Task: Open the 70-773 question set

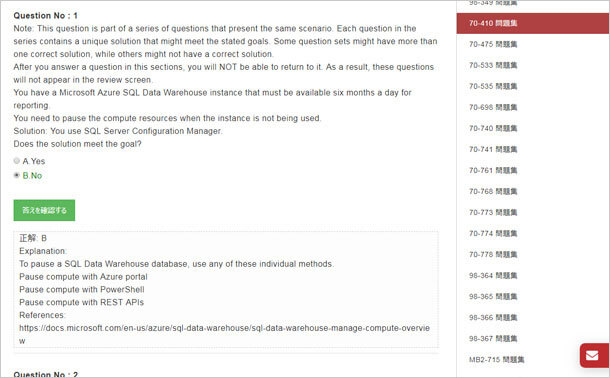Action: click(493, 212)
